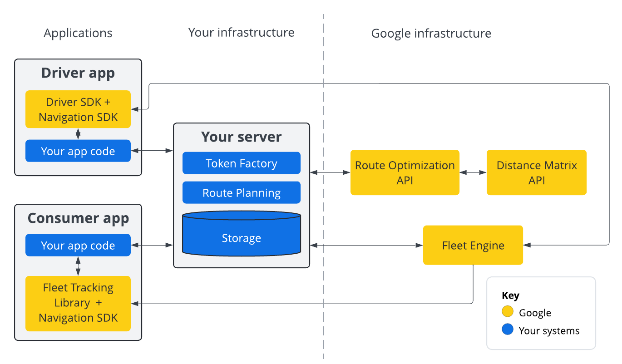
Task: Click the Your infrastructure label
Action: click(241, 32)
